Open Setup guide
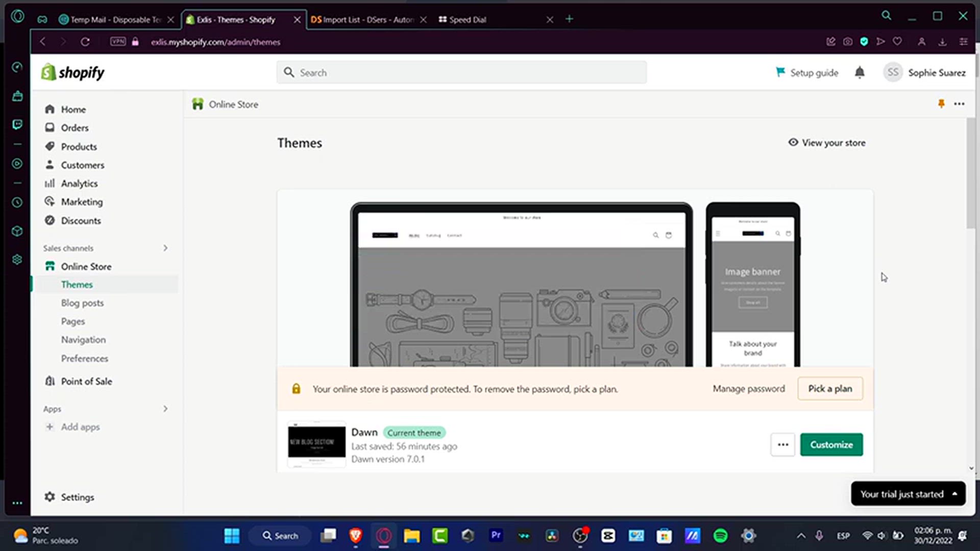Image resolution: width=980 pixels, height=551 pixels. 807,72
